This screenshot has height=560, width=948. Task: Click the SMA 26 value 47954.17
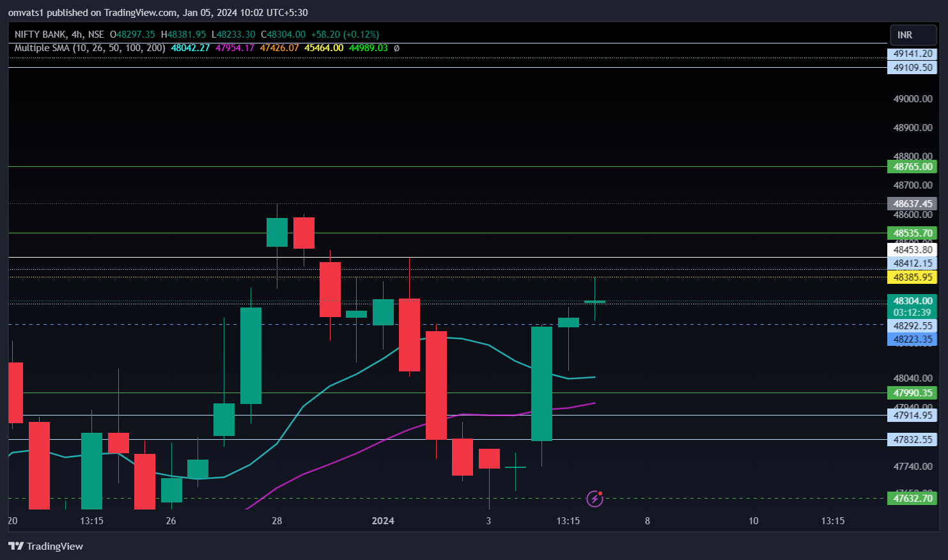(x=235, y=48)
